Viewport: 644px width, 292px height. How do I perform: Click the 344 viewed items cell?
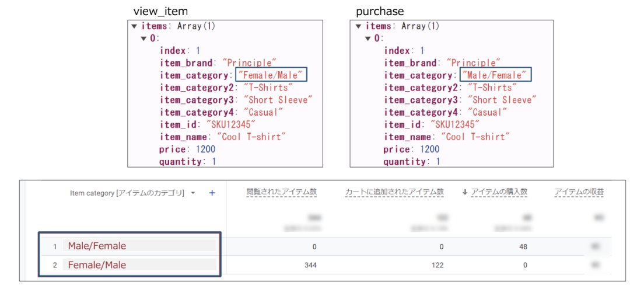[310, 265]
